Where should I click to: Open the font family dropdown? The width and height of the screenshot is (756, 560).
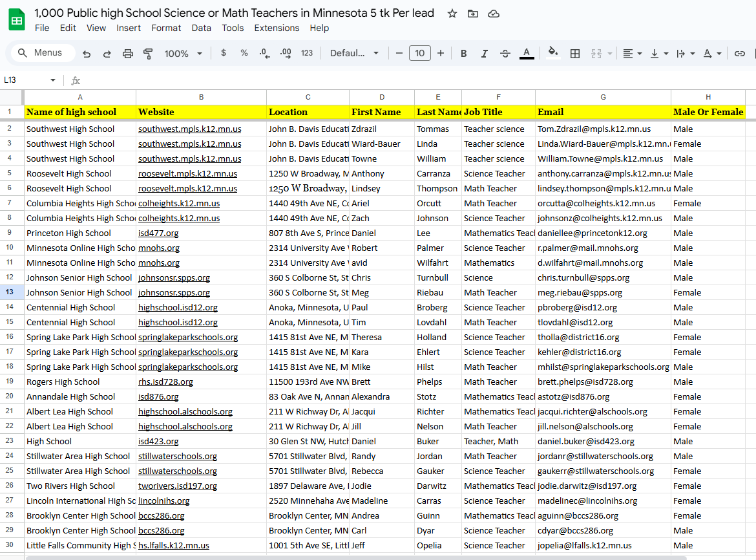pyautogui.click(x=354, y=53)
